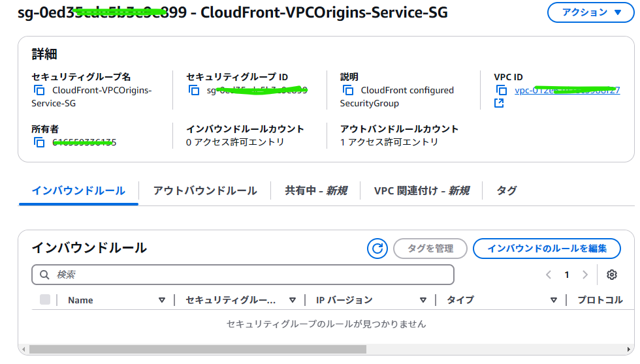The image size is (640, 364).
Task: Follow the VPC ID link
Action: click(567, 90)
